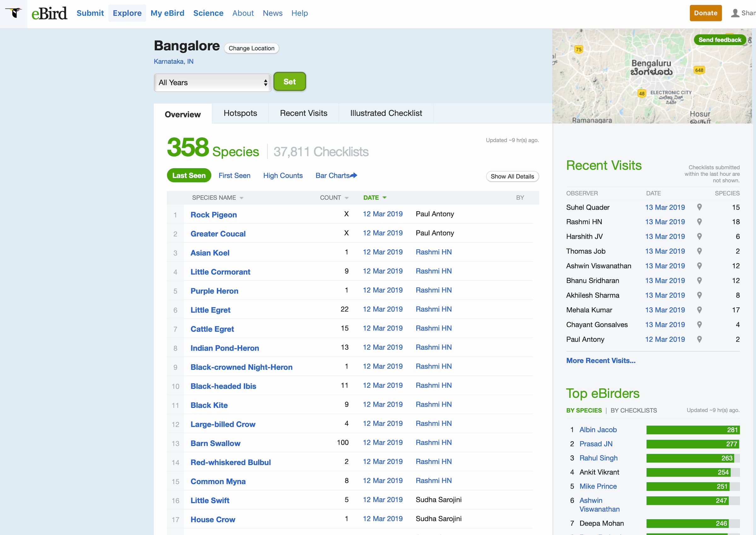
Task: Toggle Top eBirders to By Checklists
Action: pos(633,410)
